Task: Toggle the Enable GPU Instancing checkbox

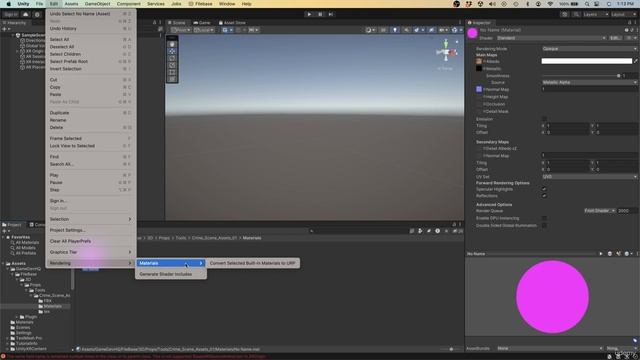Action: click(x=544, y=218)
